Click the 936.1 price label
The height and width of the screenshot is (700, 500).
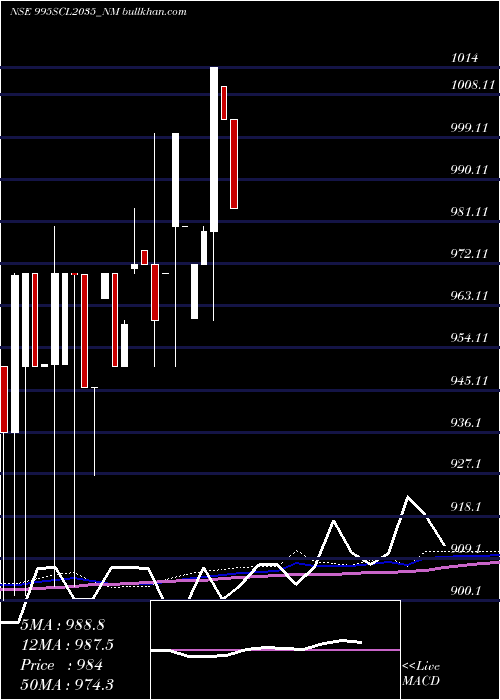point(466,422)
